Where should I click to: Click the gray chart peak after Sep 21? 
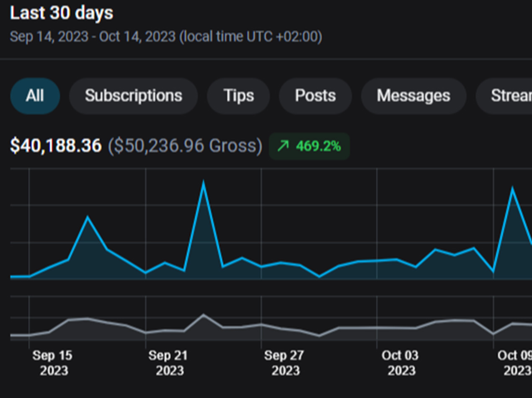point(204,315)
